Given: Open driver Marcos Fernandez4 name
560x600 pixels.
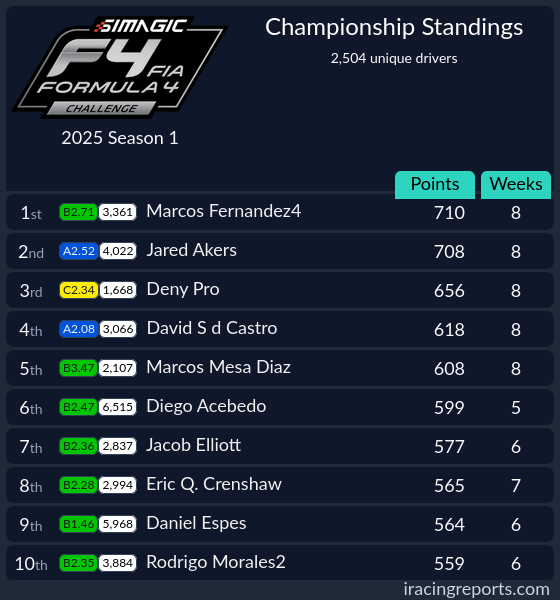Looking at the screenshot, I should [x=224, y=211].
